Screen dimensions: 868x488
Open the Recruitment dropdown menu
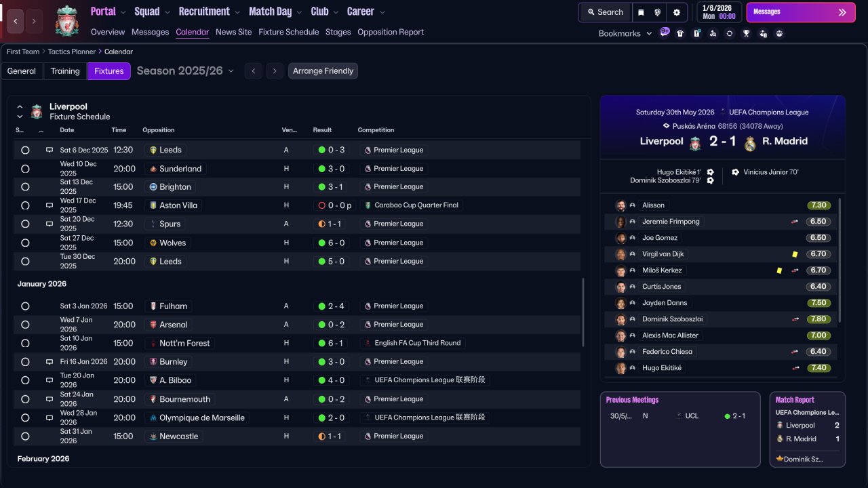210,12
